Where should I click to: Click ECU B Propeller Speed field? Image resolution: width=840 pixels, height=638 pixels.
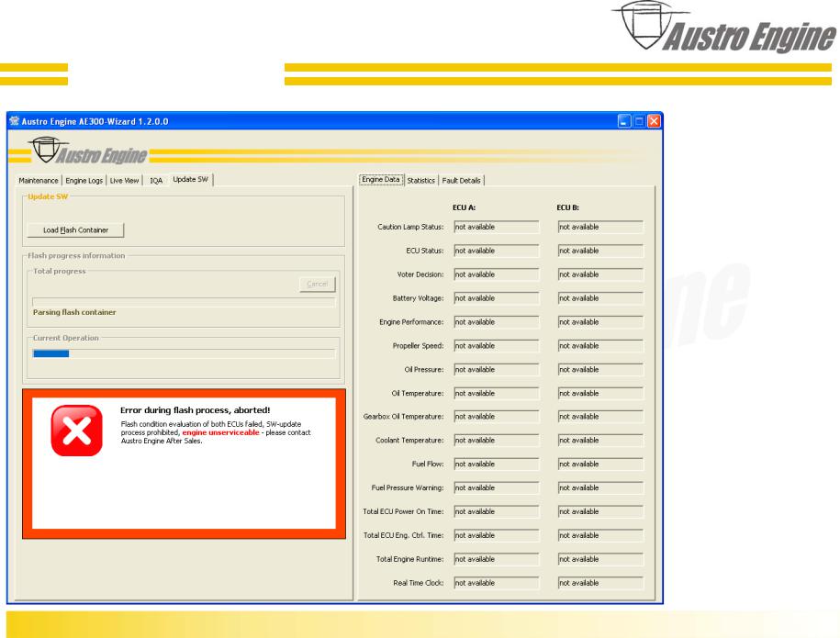click(600, 345)
